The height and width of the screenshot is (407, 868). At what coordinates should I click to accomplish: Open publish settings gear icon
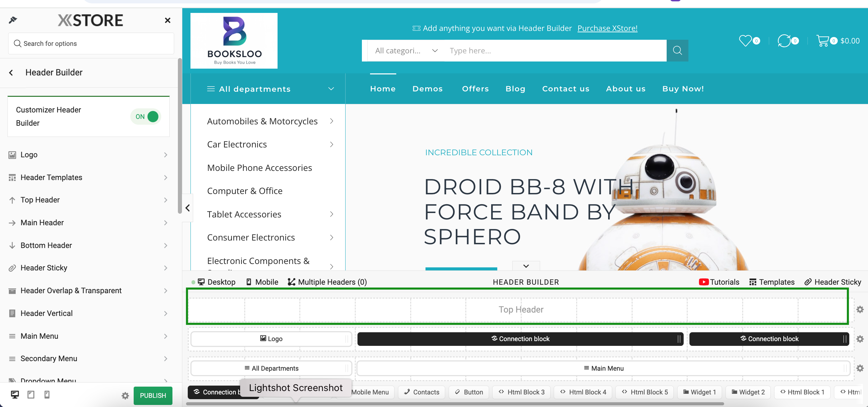(x=125, y=395)
